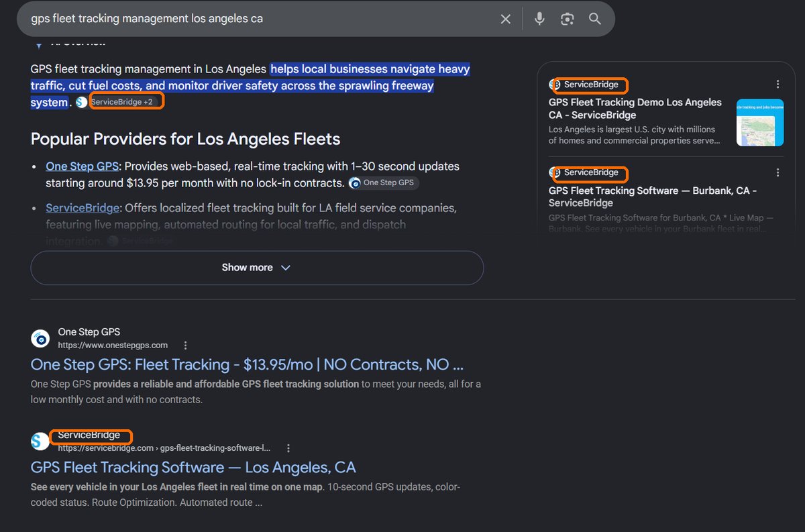Click the One Step GPS site name text
805x532 pixels.
[89, 332]
